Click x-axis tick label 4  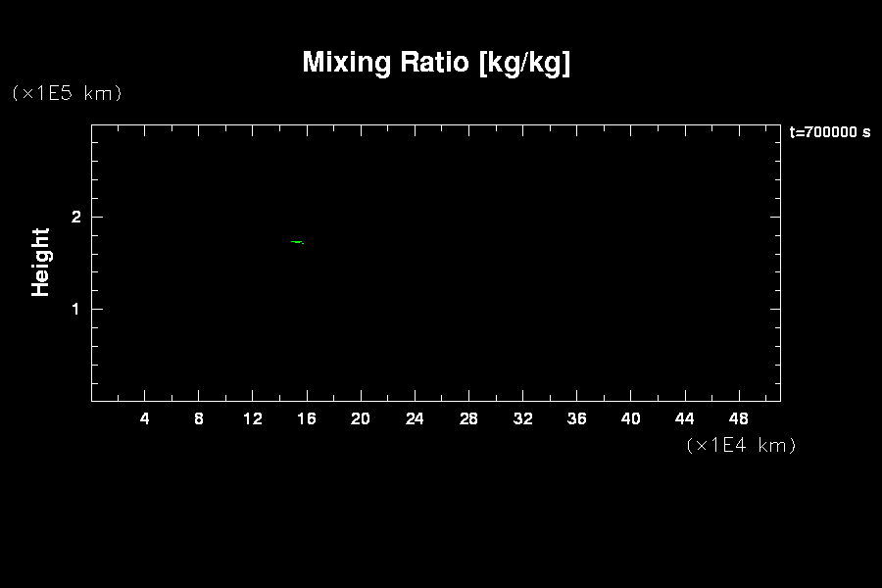pos(145,418)
